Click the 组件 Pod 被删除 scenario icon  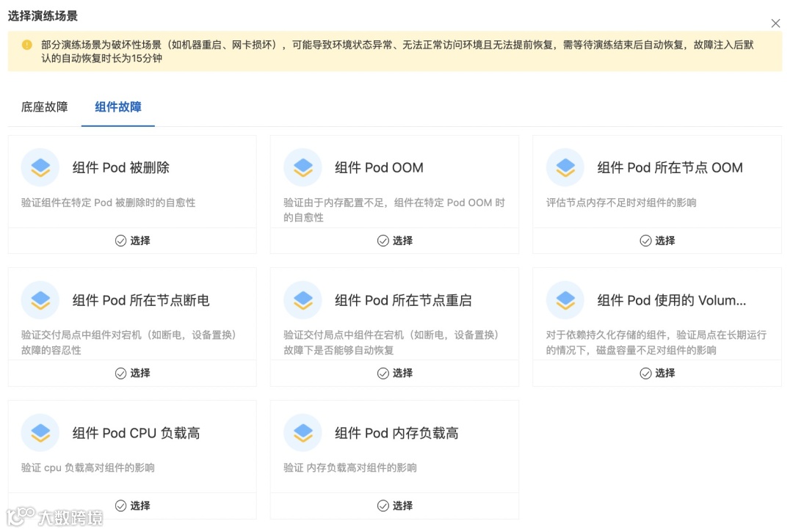(40, 167)
